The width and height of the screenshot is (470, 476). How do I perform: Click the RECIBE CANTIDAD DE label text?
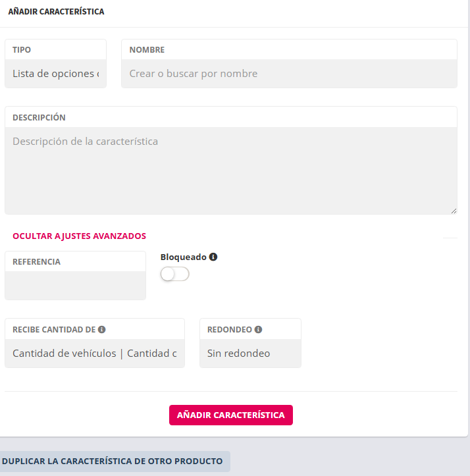point(54,329)
